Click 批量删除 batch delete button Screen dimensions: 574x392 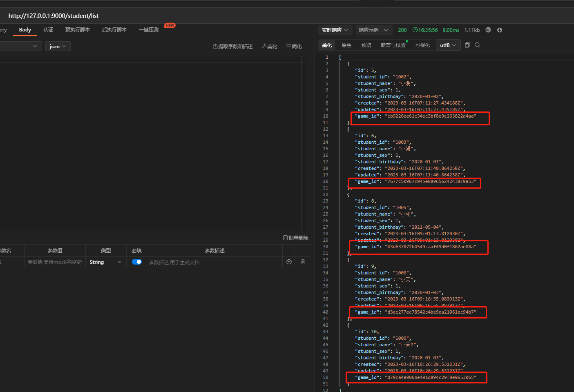[295, 238]
